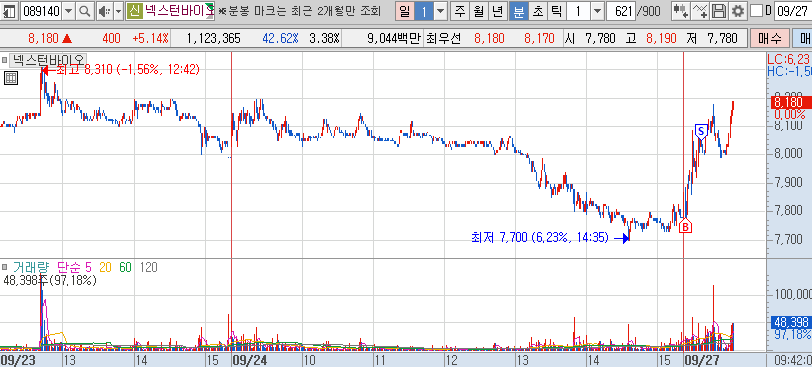Save chart with the floppy disk icon

coord(719,10)
